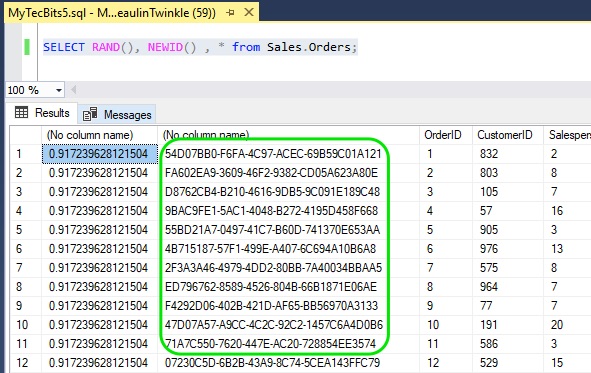Select CustomerID value 575
The height and width of the screenshot is (373, 591).
point(508,268)
